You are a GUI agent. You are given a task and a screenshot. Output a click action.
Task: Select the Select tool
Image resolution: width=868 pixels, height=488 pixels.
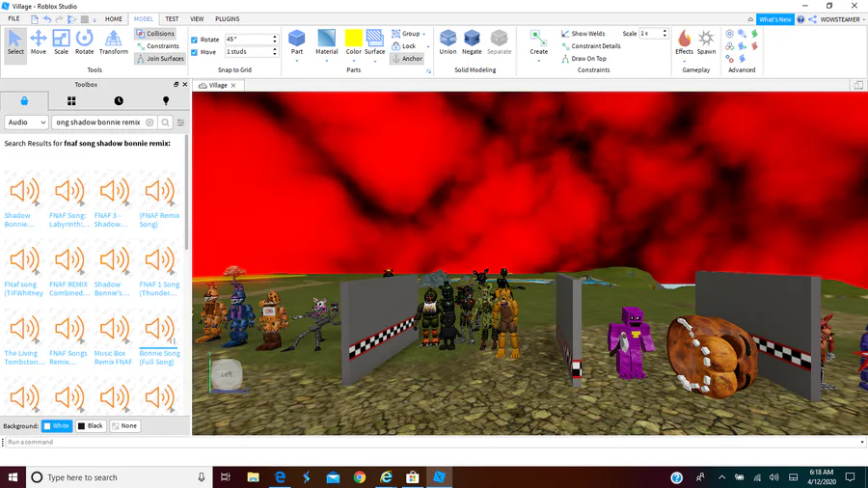[x=15, y=42]
